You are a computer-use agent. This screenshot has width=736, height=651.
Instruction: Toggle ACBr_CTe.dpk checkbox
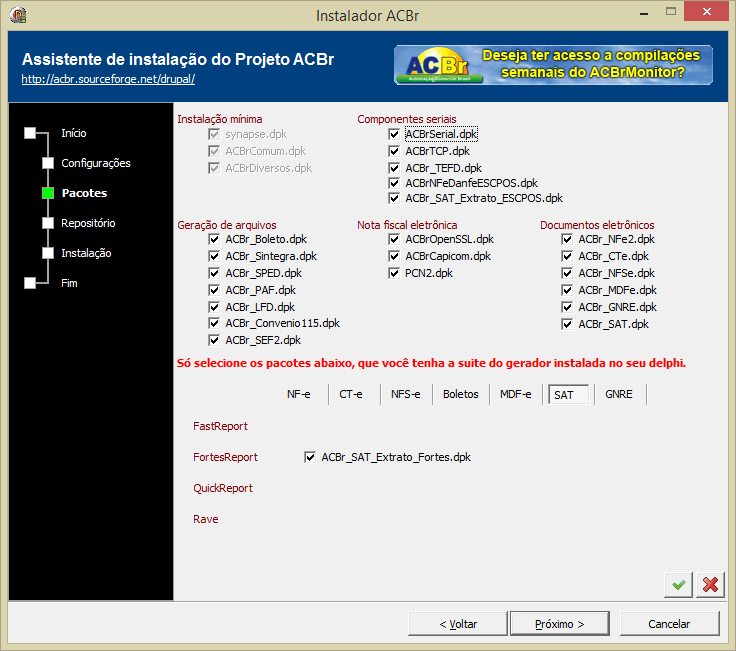(567, 256)
